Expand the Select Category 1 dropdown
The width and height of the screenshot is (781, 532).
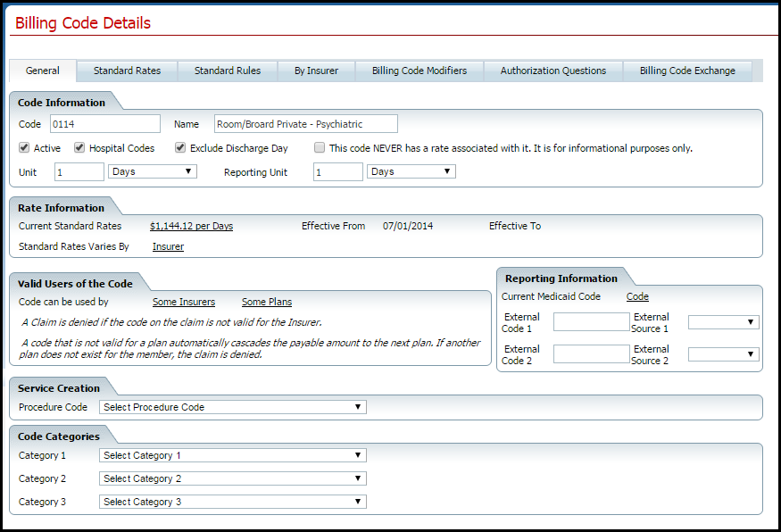click(232, 455)
